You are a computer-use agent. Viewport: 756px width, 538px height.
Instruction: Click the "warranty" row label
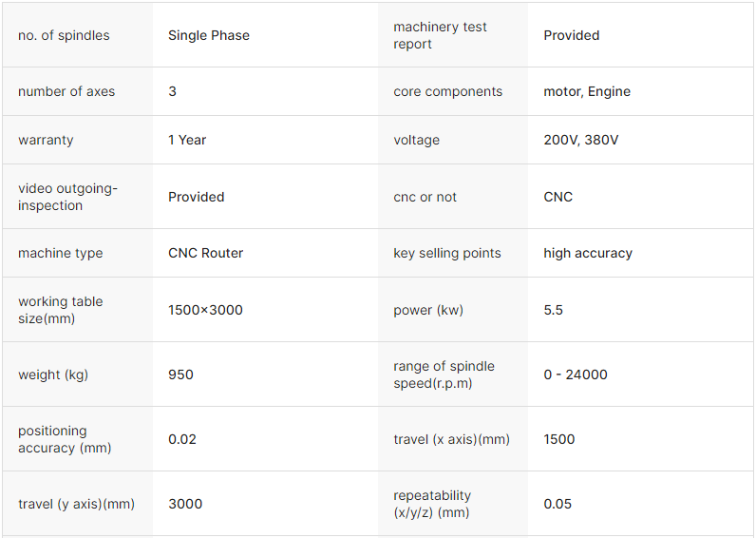coord(46,140)
